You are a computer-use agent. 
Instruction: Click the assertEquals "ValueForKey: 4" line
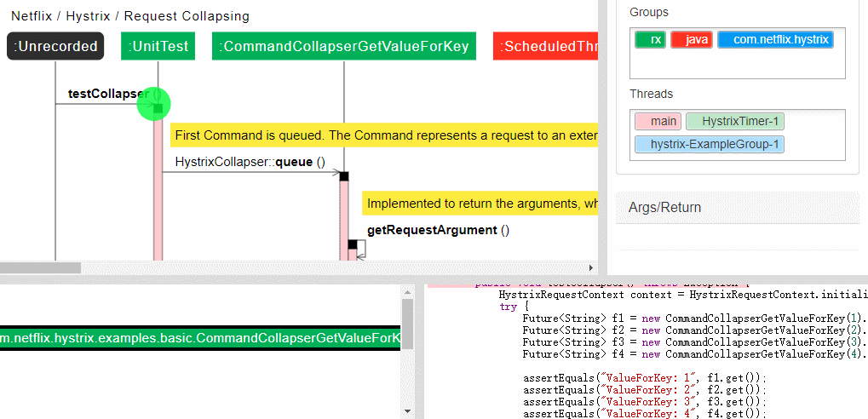click(x=644, y=414)
